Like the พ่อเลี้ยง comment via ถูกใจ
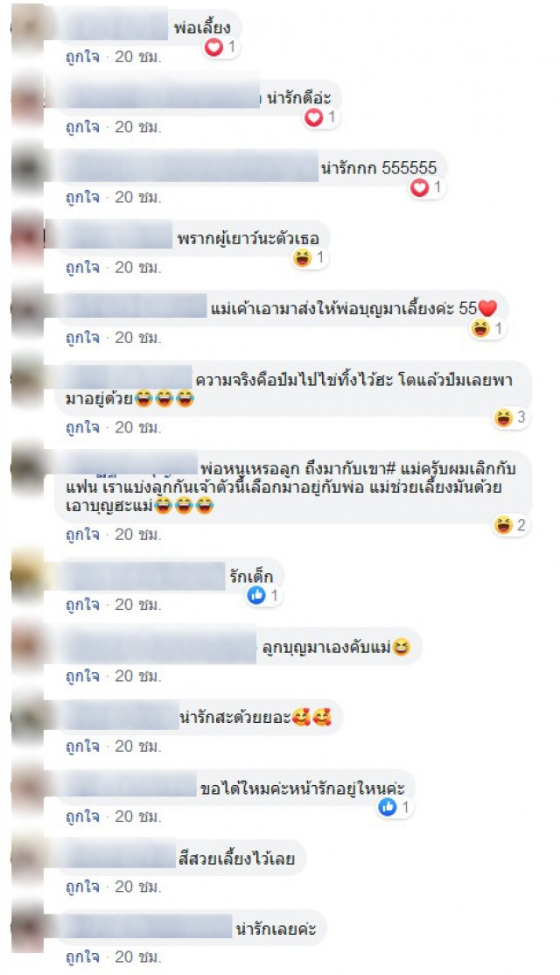Image resolution: width=560 pixels, height=975 pixels. [x=82, y=57]
